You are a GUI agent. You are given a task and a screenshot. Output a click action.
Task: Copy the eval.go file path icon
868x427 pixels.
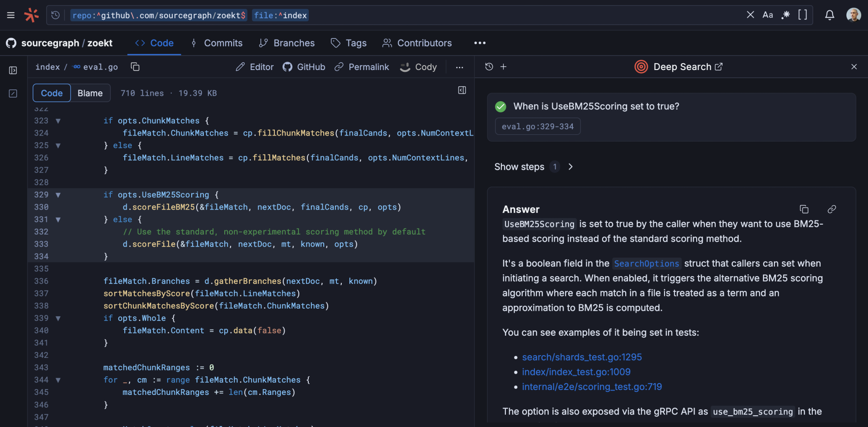[135, 67]
